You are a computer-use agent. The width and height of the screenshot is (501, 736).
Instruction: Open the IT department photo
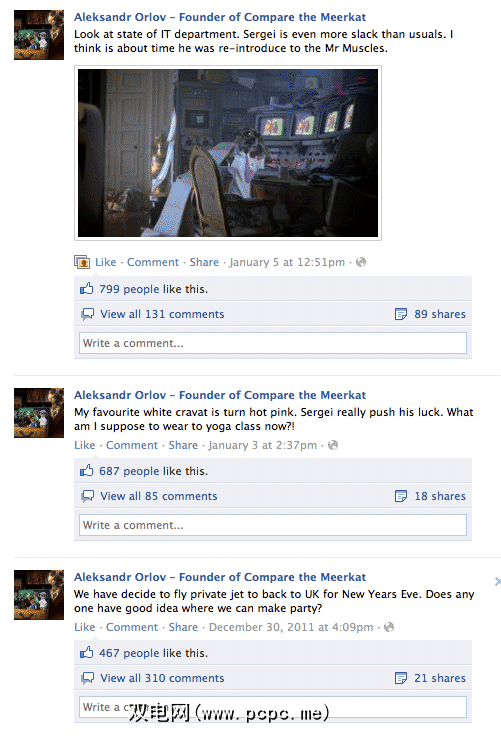point(228,153)
